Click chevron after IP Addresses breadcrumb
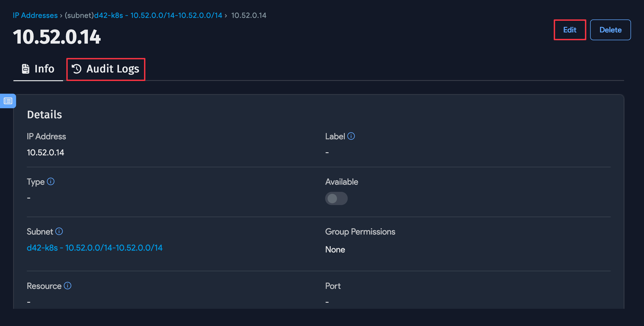644x326 pixels. point(61,15)
